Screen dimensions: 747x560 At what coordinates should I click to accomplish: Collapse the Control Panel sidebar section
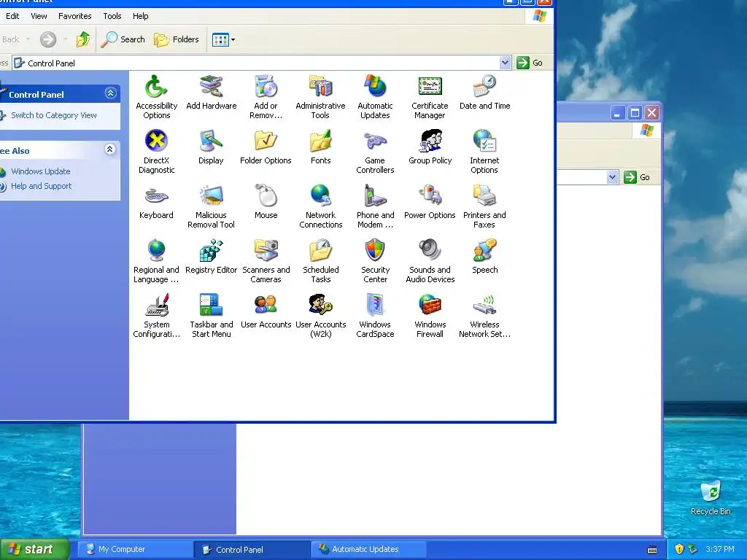[111, 93]
